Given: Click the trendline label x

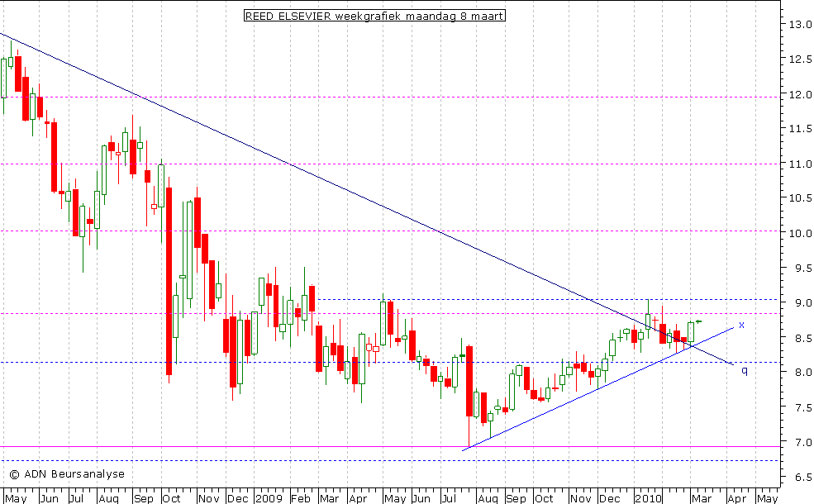Looking at the screenshot, I should 742,325.
